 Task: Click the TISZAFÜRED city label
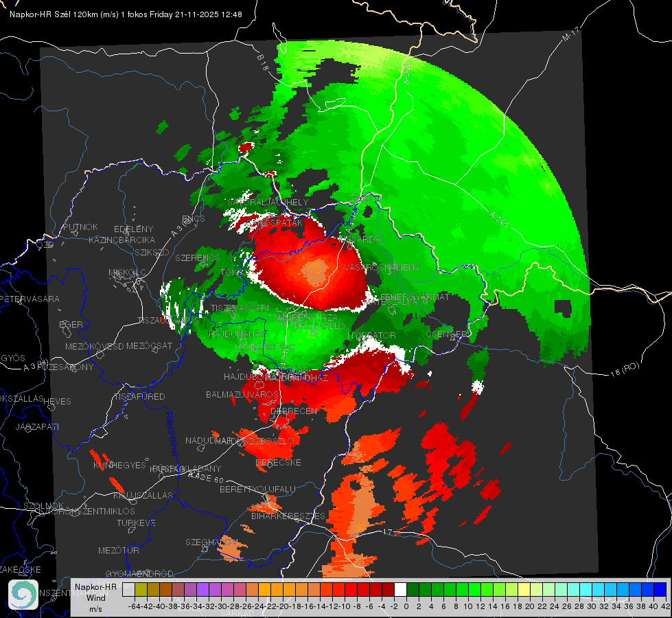point(139,397)
